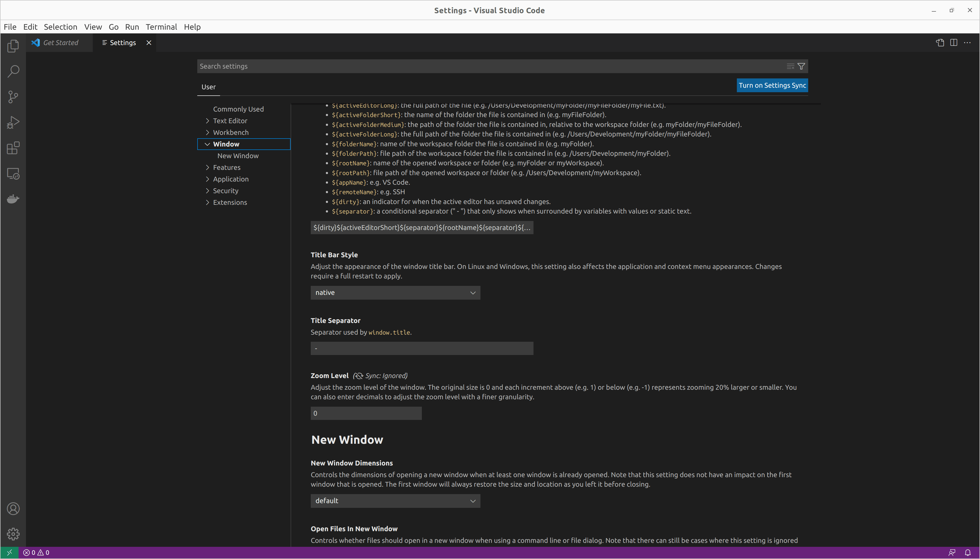Expand the Features settings category
980x559 pixels.
(227, 167)
